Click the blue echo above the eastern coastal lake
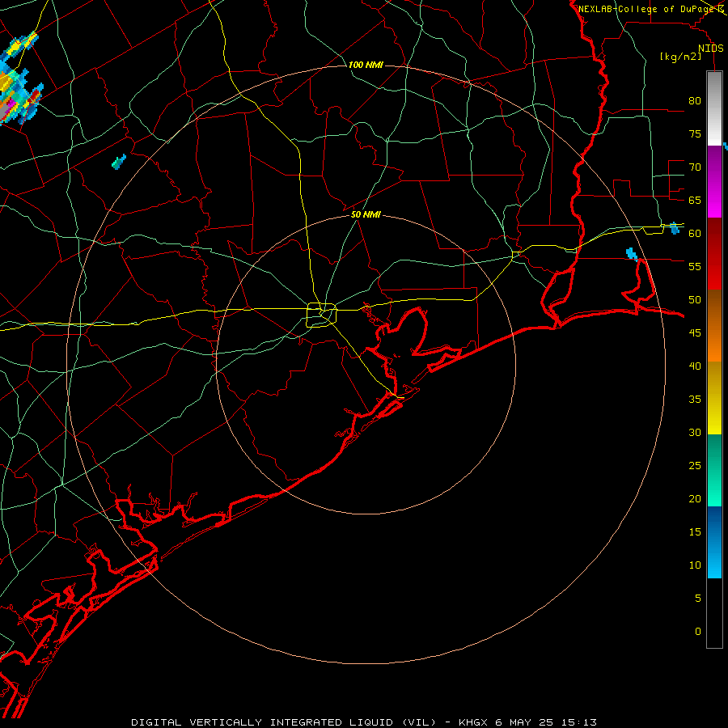The width and height of the screenshot is (728, 728). pyautogui.click(x=632, y=254)
